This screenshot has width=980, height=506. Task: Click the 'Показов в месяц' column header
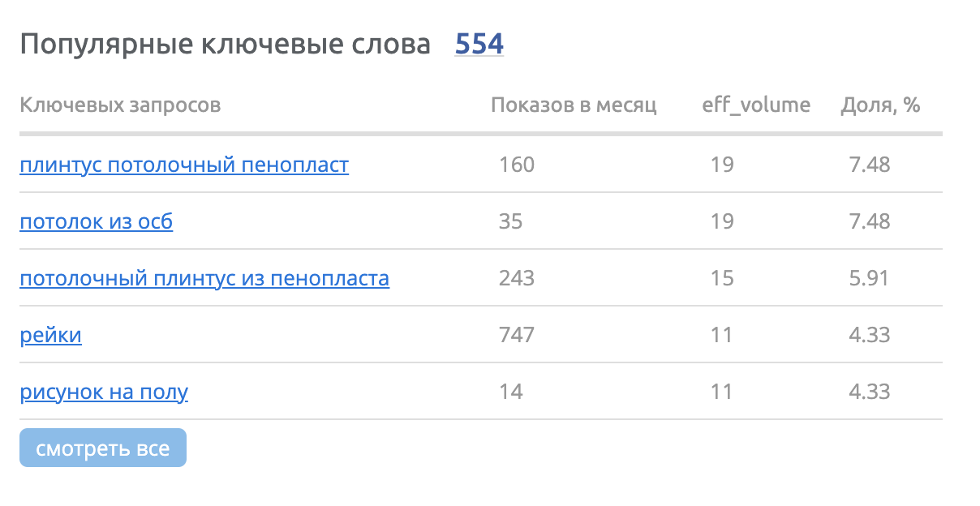point(574,105)
